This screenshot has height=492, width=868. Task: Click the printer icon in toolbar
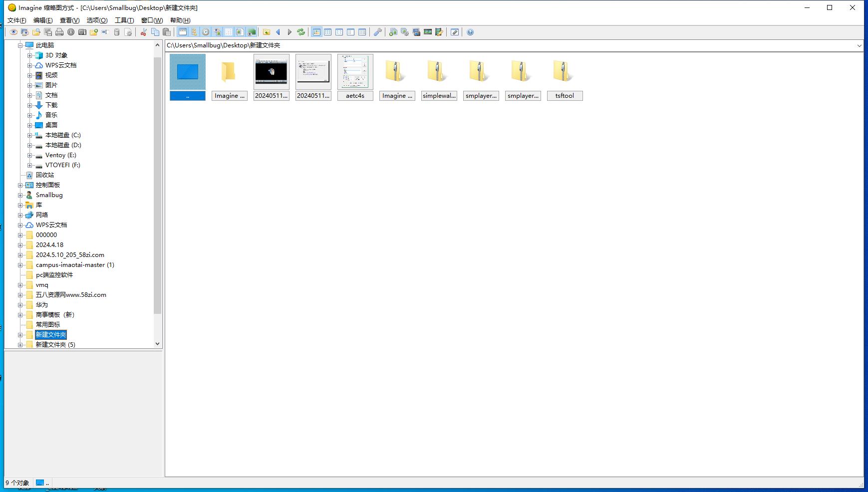pos(59,32)
